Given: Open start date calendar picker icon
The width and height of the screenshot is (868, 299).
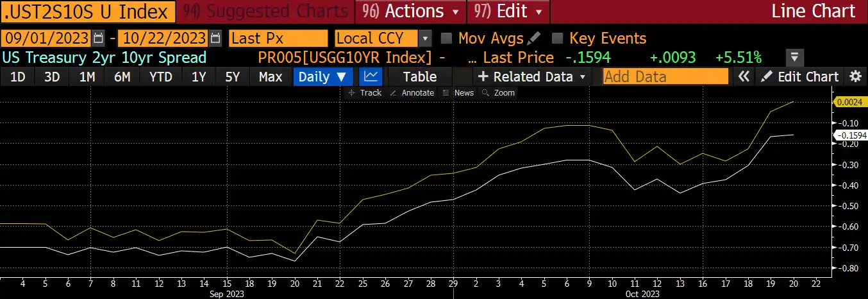Looking at the screenshot, I should [x=98, y=38].
